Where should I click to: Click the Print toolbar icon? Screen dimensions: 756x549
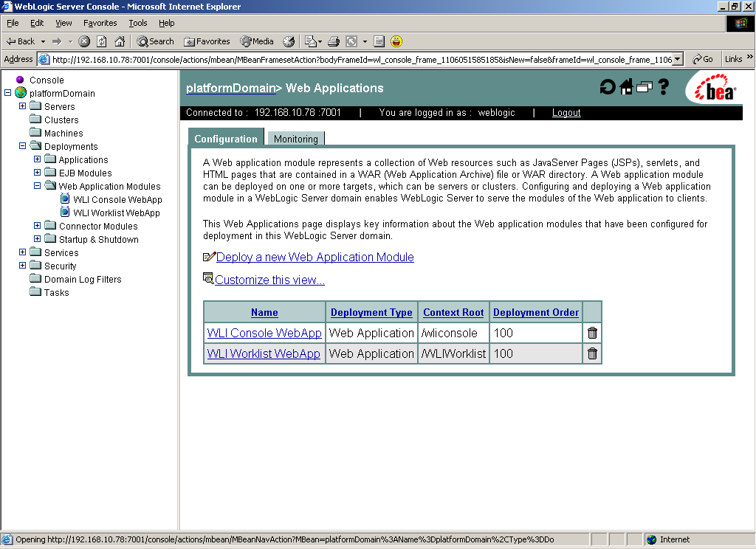(334, 41)
